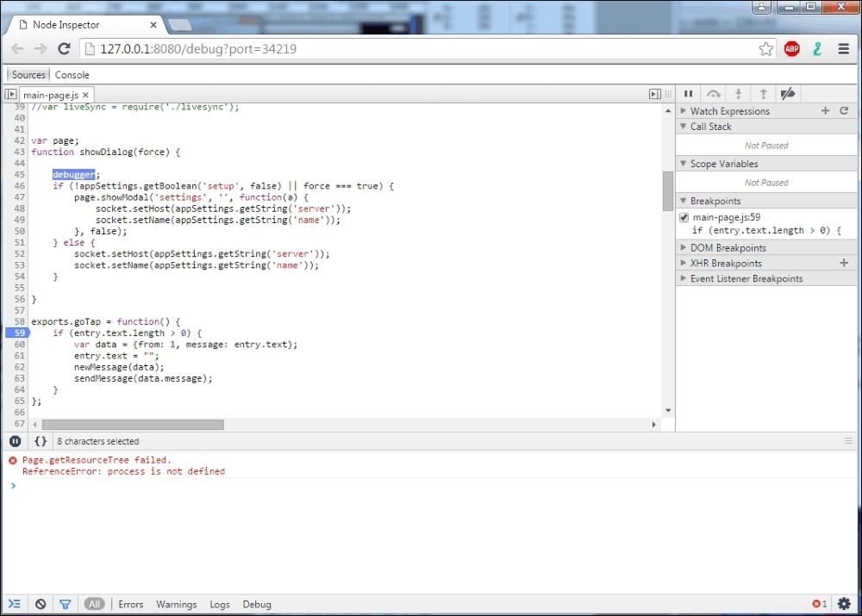Open the Chrome hamburger menu
Image resolution: width=862 pixels, height=616 pixels.
pyautogui.click(x=843, y=49)
